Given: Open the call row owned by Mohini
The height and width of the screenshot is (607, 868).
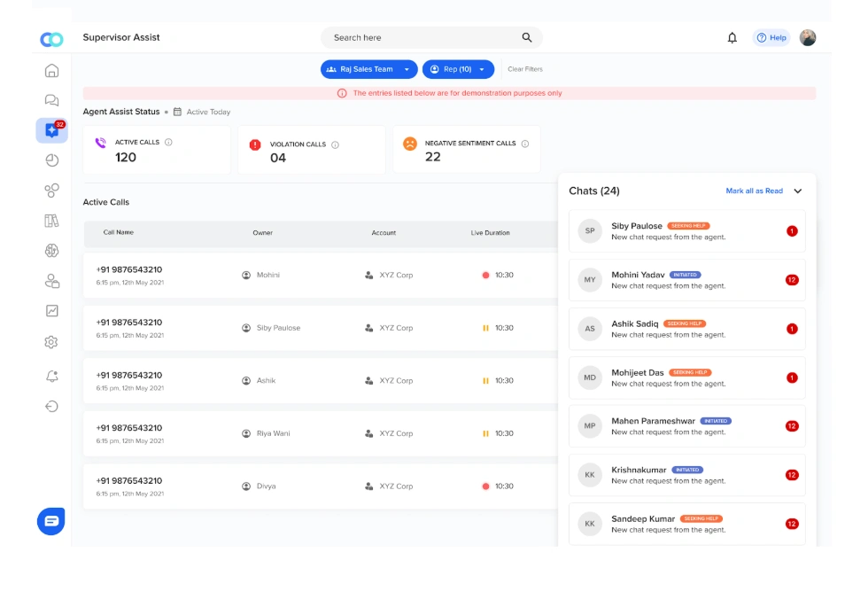Looking at the screenshot, I should tap(321, 276).
